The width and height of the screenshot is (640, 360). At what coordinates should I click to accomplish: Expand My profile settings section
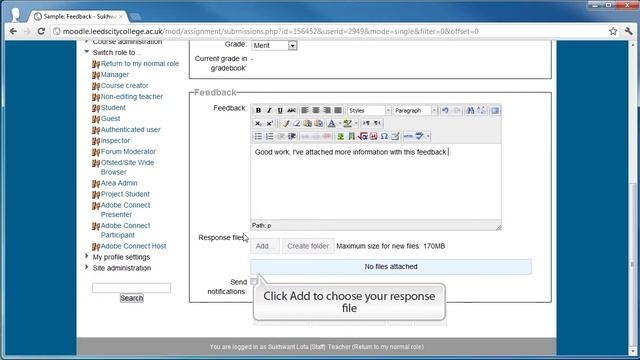[x=87, y=256]
